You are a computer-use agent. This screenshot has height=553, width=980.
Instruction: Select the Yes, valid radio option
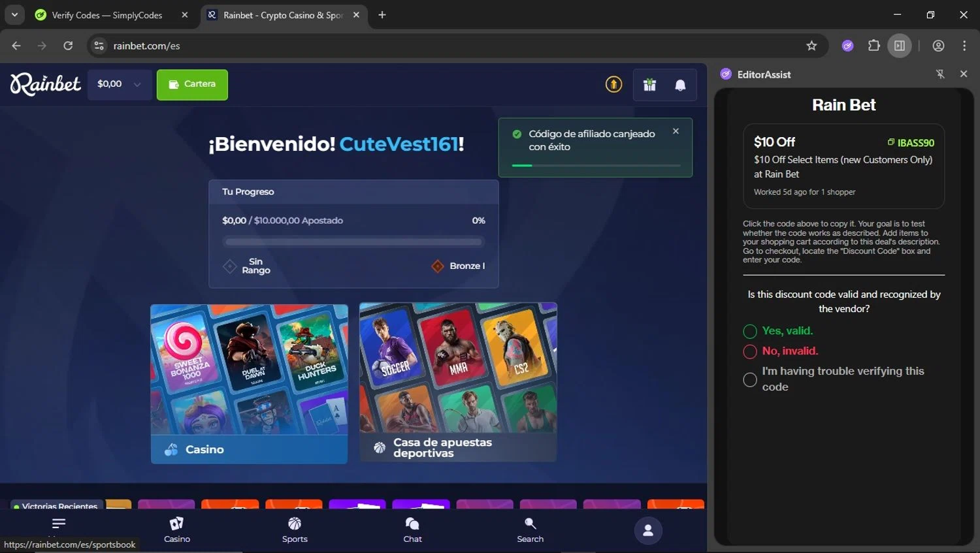[750, 332]
